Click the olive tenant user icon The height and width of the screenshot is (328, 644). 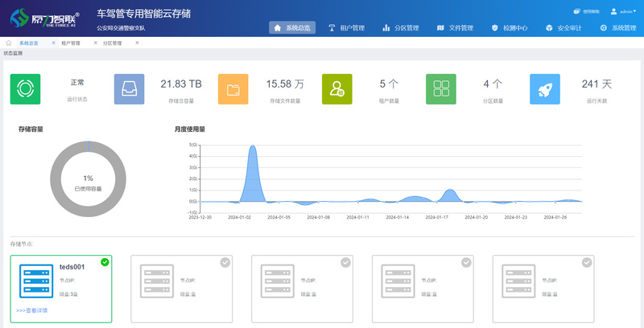tap(337, 89)
